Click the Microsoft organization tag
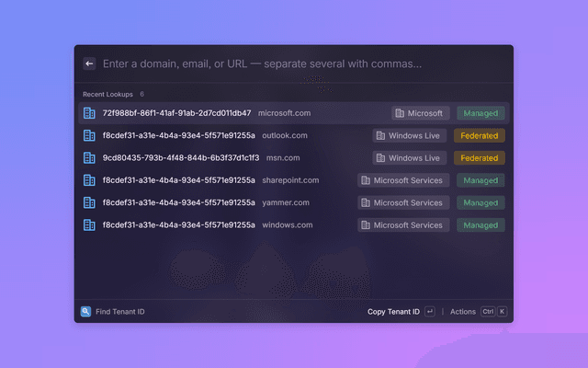This screenshot has height=368, width=588. 421,113
